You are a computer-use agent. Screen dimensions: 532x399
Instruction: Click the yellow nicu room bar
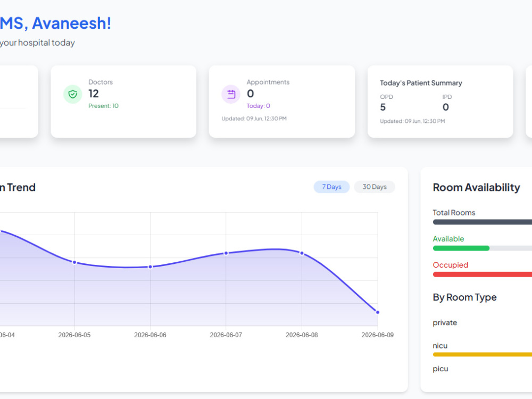(483, 354)
